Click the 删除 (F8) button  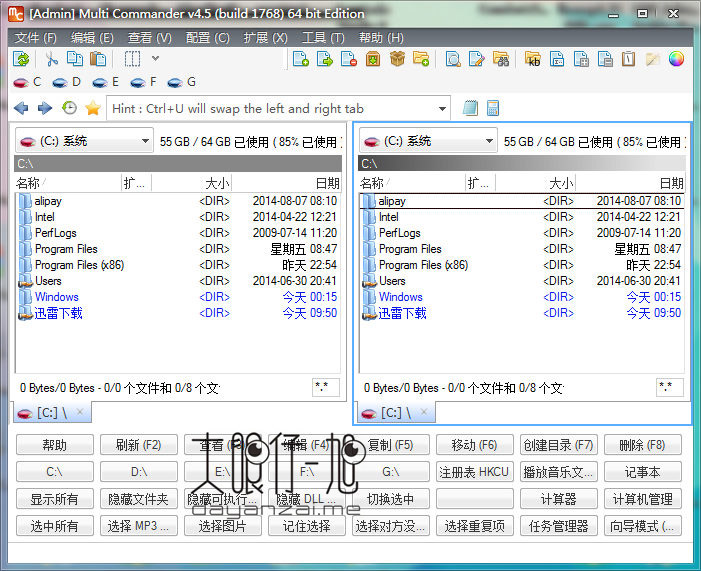(642, 445)
